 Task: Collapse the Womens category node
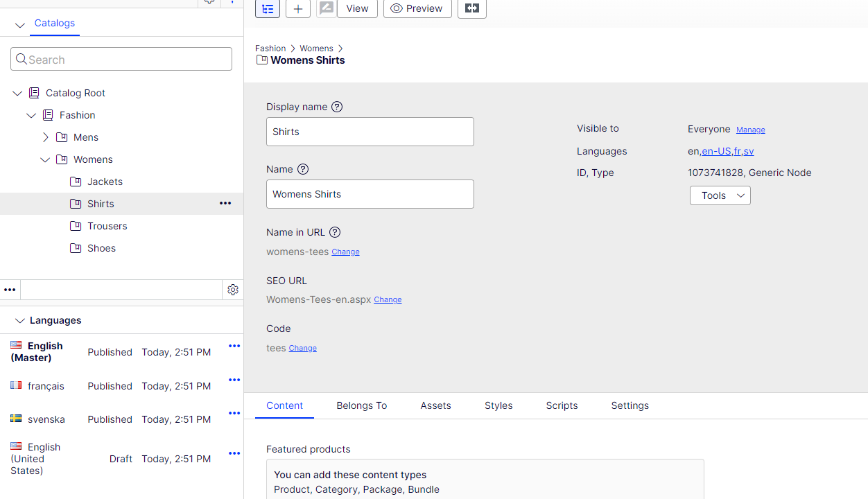pyautogui.click(x=45, y=159)
